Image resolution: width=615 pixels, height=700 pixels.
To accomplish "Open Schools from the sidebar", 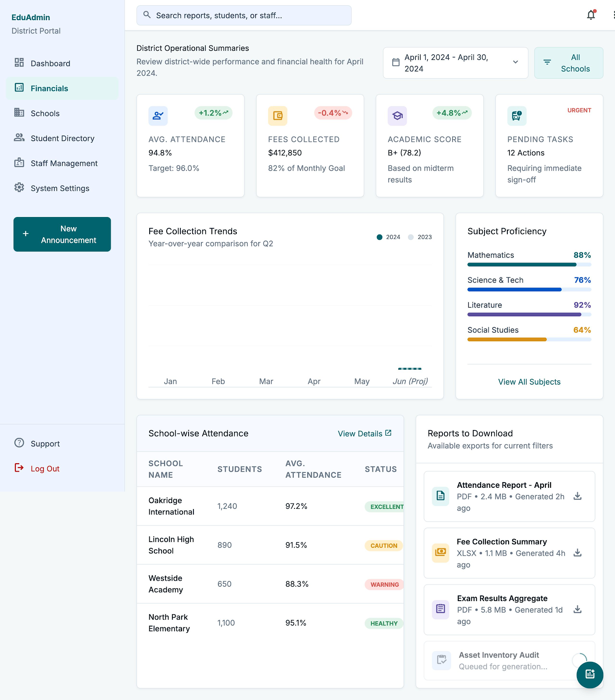I will (62, 113).
